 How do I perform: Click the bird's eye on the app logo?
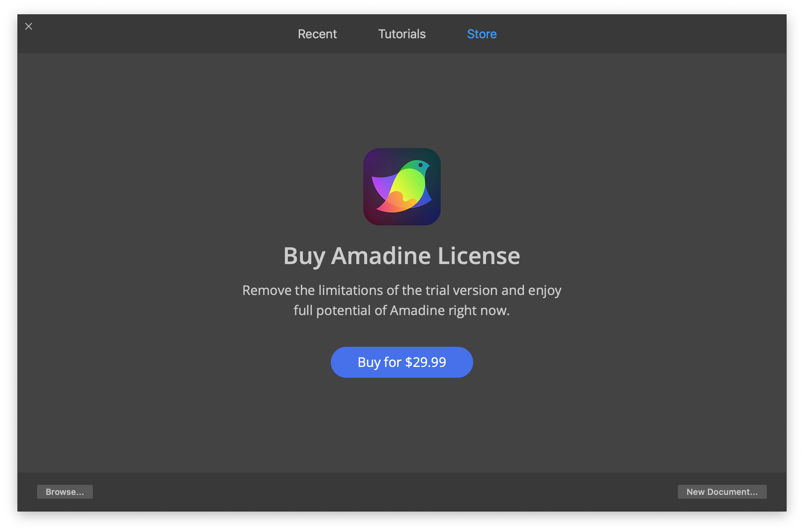point(420,165)
